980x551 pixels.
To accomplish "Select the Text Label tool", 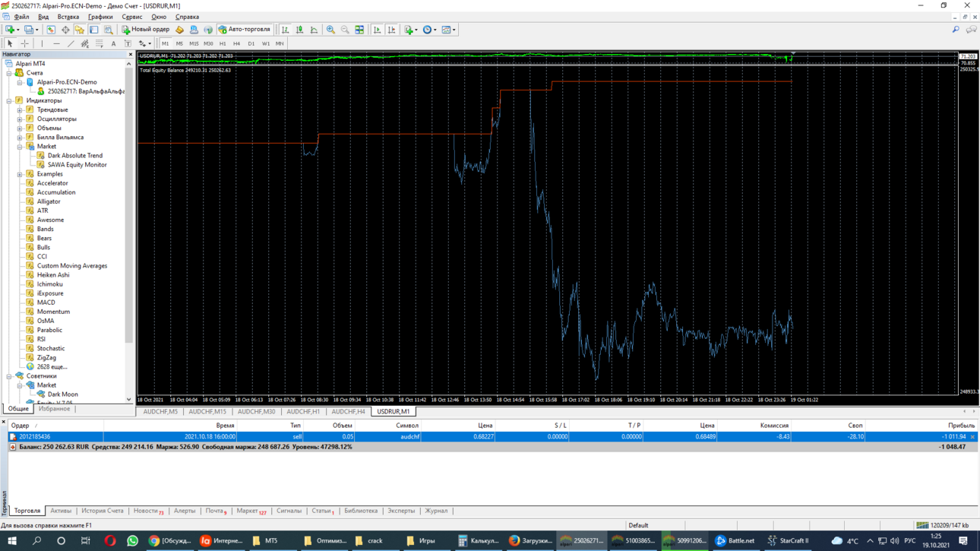I will pos(128,43).
